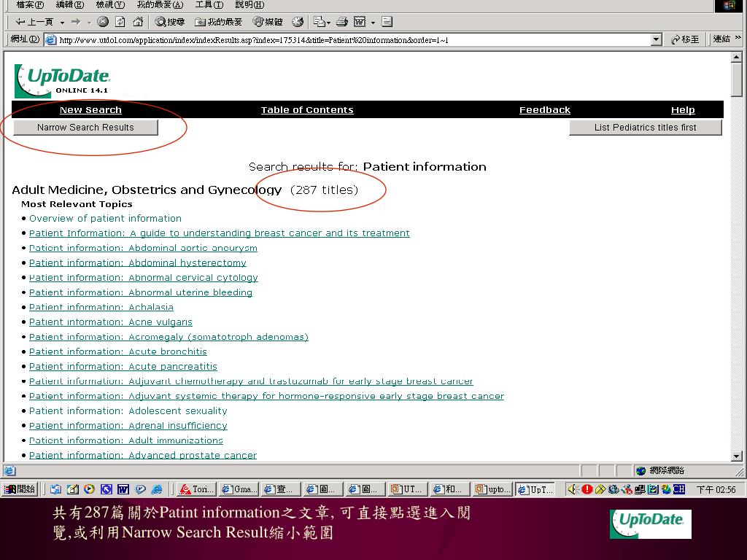This screenshot has height=560, width=747.
Task: Click the Media (媒體) toolbar button
Action: 268,22
